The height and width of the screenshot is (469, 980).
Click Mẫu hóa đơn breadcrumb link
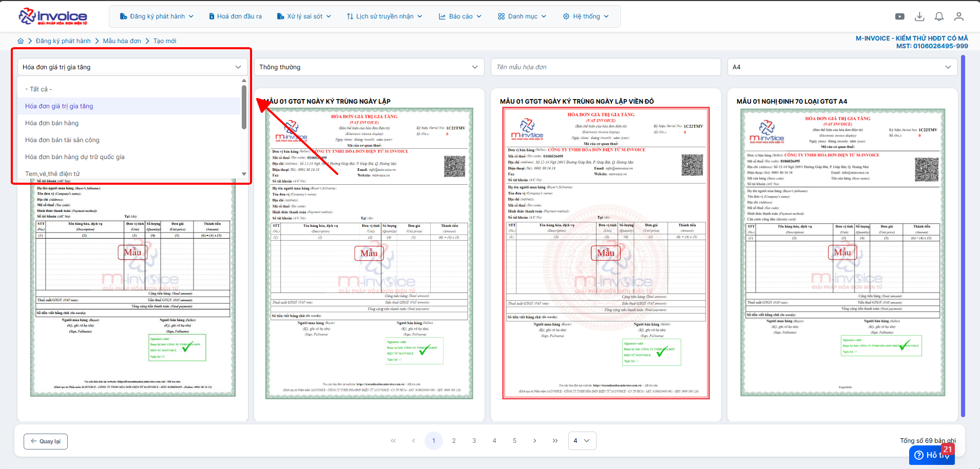point(122,41)
